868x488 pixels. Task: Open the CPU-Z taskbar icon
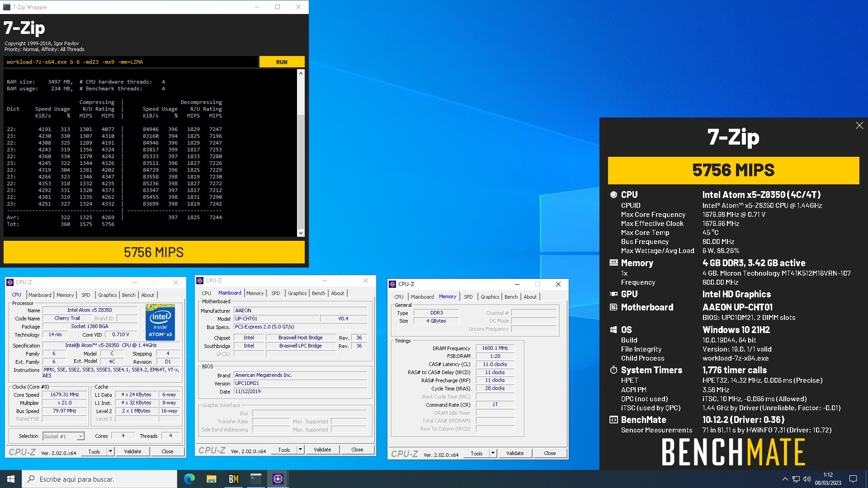[278, 479]
